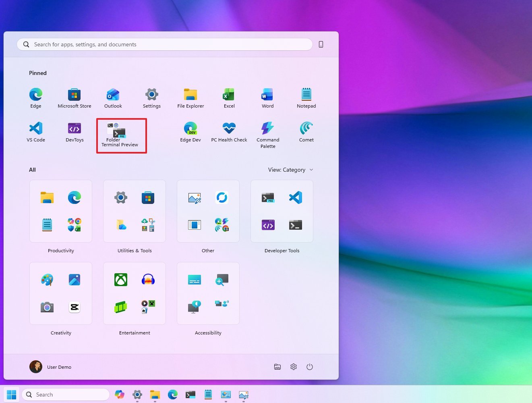Open File Explorer shortcut near the power button
The image size is (532, 403).
[277, 367]
